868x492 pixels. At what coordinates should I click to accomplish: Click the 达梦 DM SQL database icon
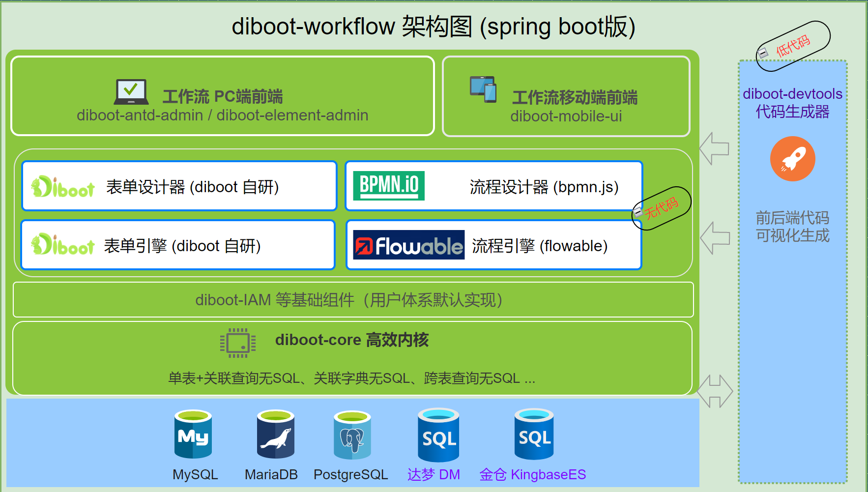point(438,435)
